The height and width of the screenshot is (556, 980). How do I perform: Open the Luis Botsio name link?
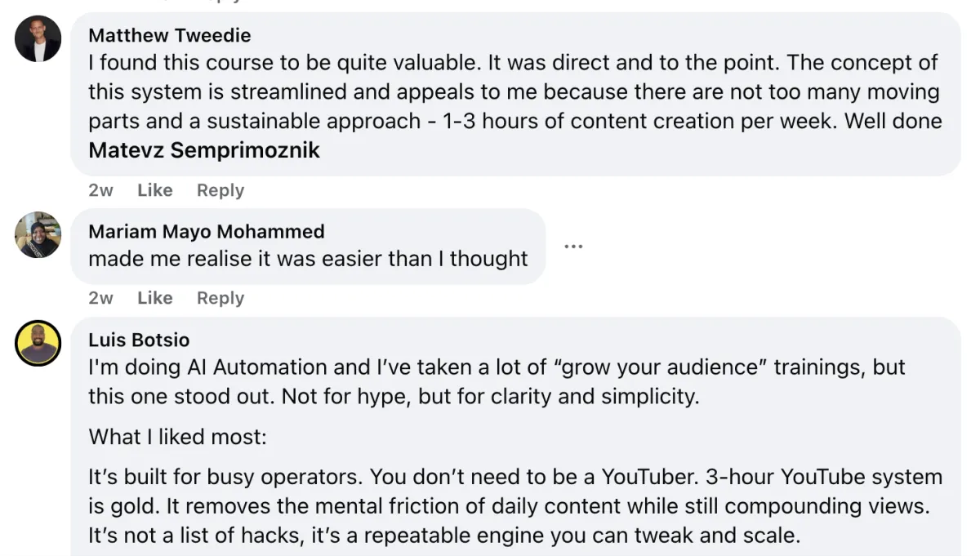coord(139,340)
